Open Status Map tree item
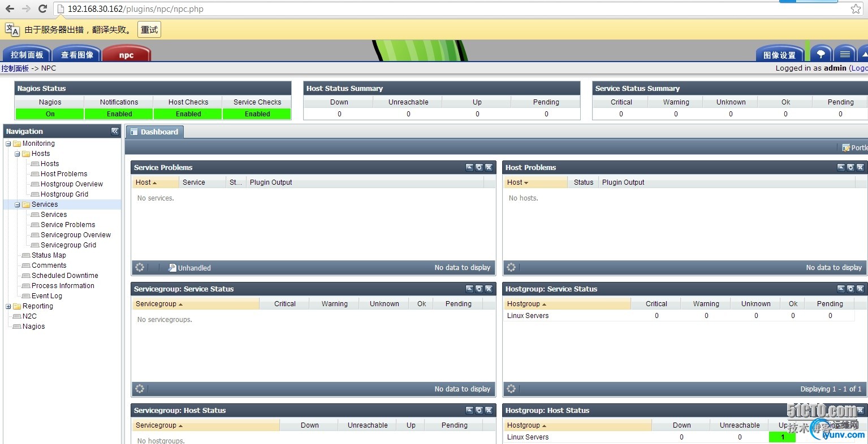 click(x=49, y=255)
